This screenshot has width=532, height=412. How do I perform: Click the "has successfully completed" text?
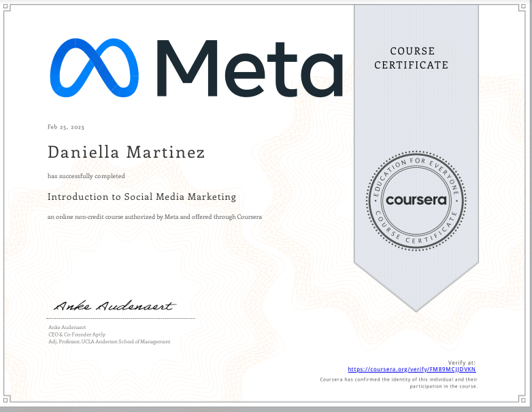86,176
